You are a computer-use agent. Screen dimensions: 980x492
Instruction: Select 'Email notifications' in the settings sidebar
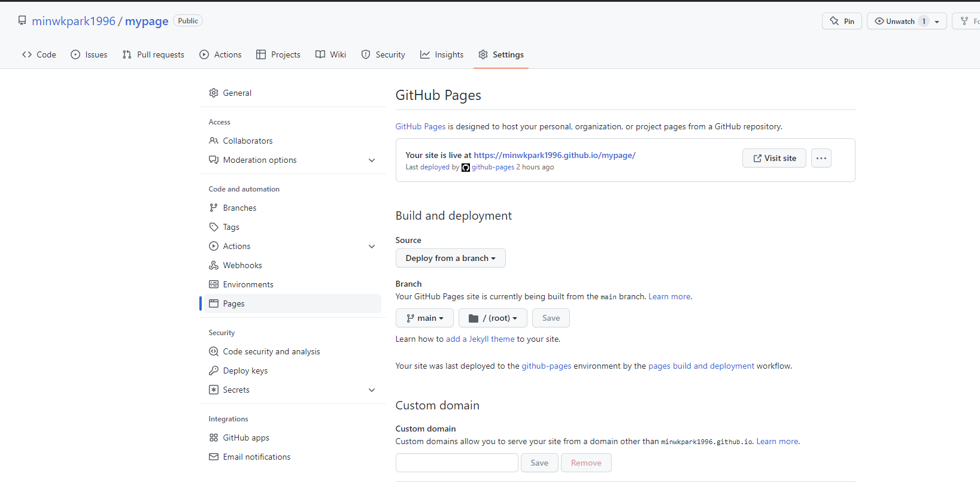click(292, 457)
